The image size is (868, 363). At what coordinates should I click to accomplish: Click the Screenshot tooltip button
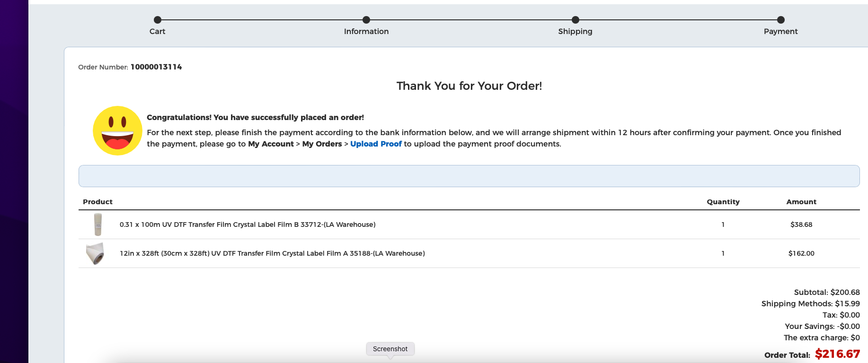pyautogui.click(x=390, y=349)
